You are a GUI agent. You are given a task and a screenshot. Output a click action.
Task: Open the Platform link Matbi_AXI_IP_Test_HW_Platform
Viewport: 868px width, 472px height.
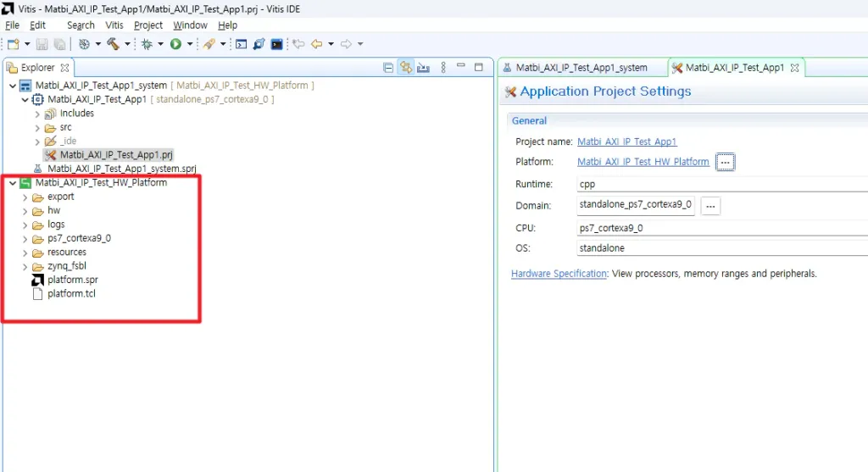coord(643,162)
